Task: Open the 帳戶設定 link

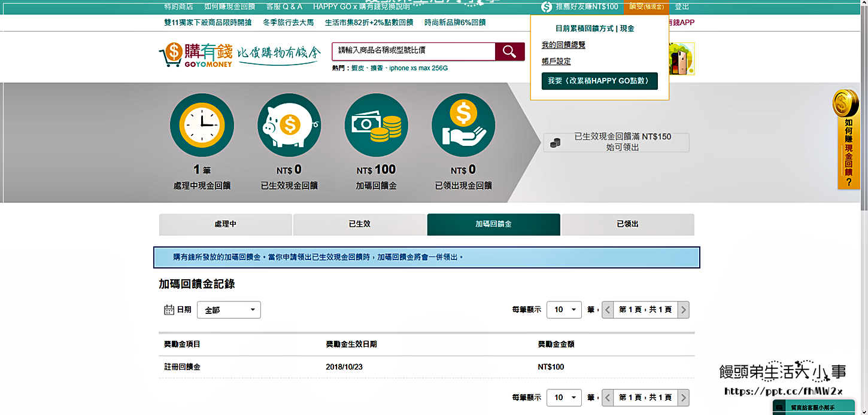Action: click(556, 61)
